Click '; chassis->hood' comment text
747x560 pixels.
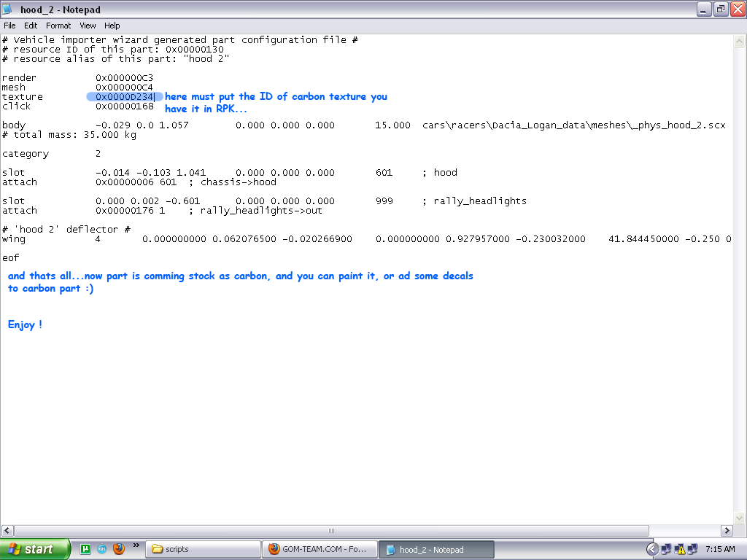233,182
